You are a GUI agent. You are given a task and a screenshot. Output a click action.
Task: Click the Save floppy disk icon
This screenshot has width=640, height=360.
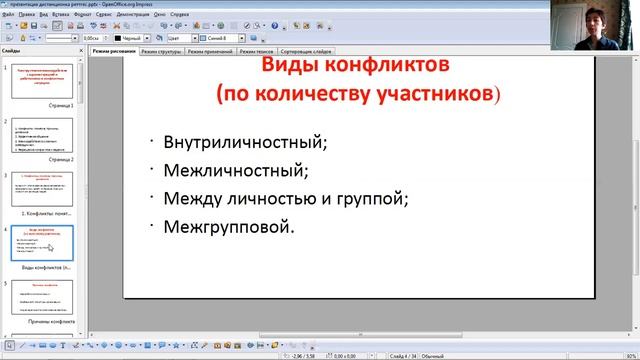(x=34, y=26)
